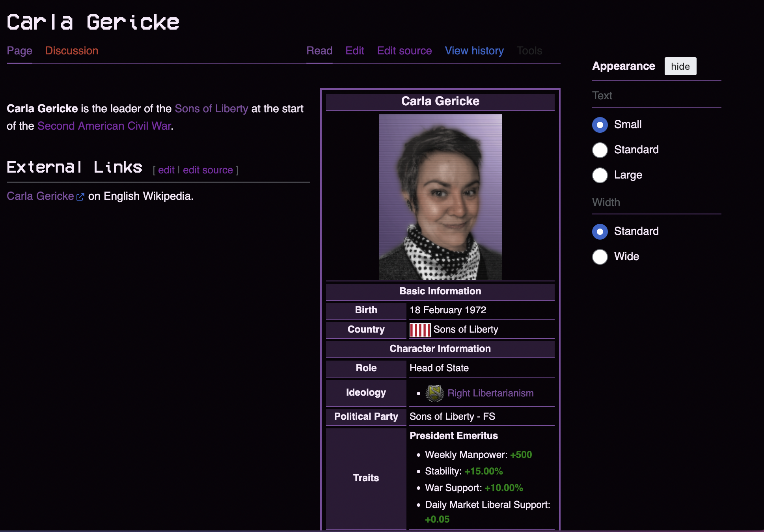This screenshot has height=532, width=764.
Task: Open Carla Gericke English Wikipedia link
Action: point(40,196)
